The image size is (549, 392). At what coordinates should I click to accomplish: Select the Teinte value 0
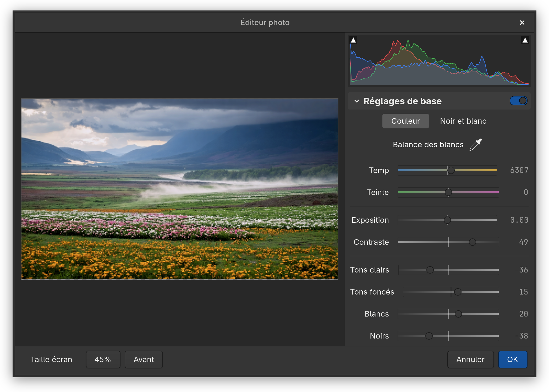pos(526,192)
